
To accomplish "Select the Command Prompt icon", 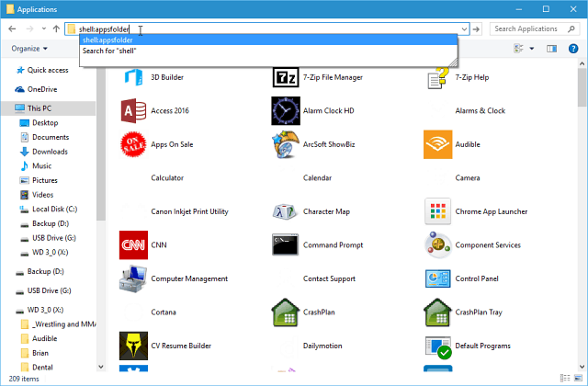I will tap(286, 245).
